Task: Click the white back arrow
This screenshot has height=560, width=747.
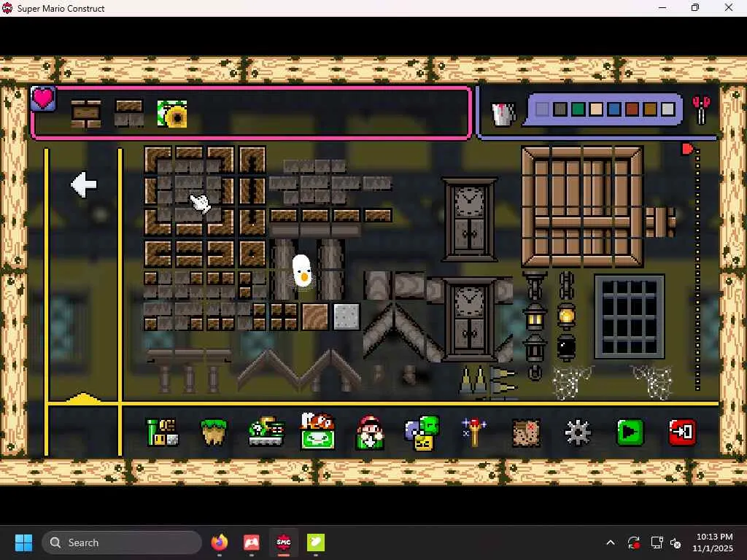Action: (84, 184)
